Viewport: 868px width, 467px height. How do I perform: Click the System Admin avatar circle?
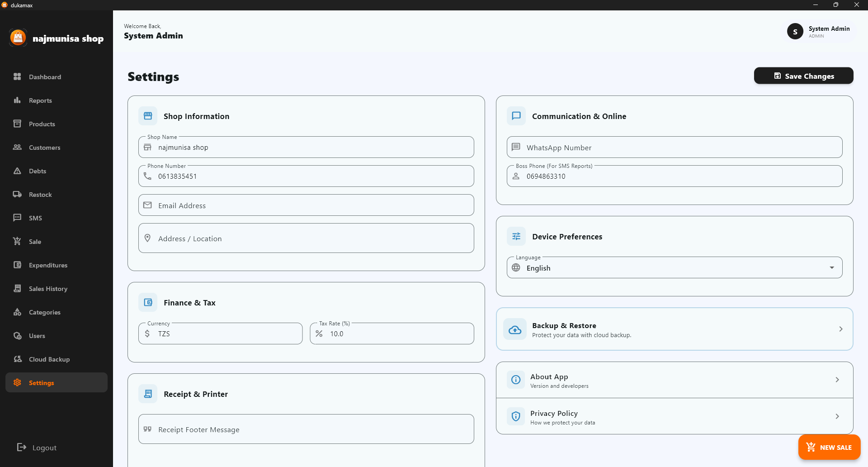coord(795,31)
